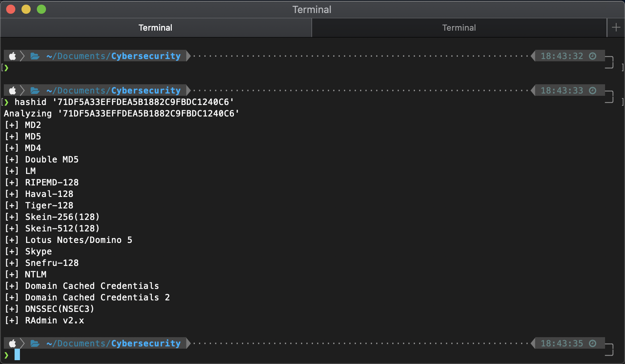Click the Terminal window title
The width and height of the screenshot is (625, 364).
pos(312,10)
